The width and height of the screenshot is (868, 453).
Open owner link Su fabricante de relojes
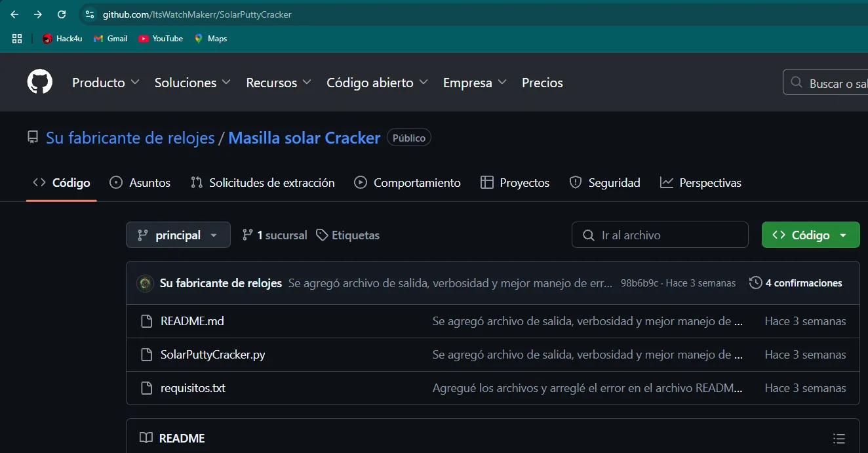(130, 138)
